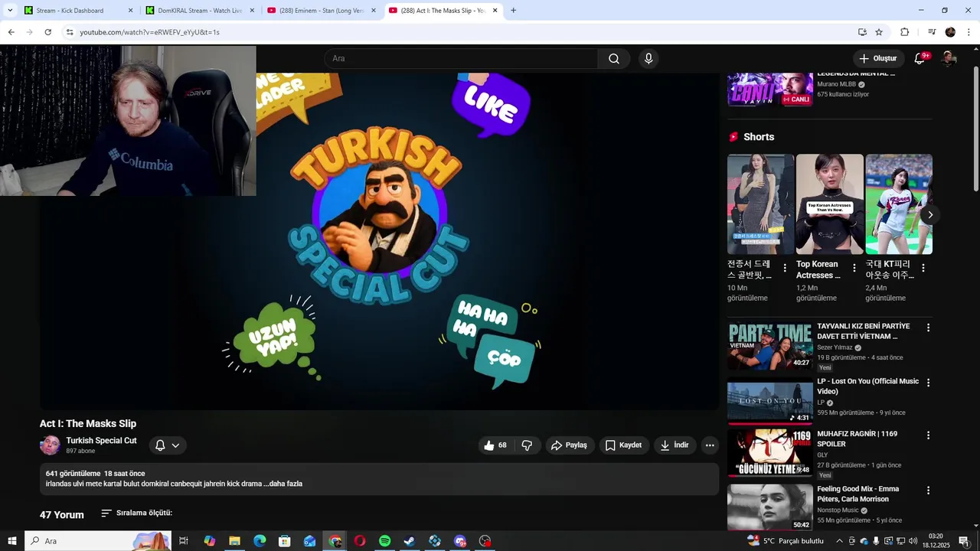Open TAYVANLI KIZ video thumbnail
The image size is (980, 551).
coord(769,347)
